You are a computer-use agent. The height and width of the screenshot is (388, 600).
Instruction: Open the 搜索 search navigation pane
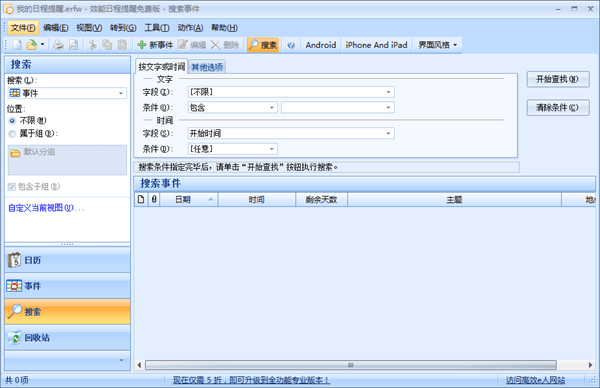(x=67, y=312)
